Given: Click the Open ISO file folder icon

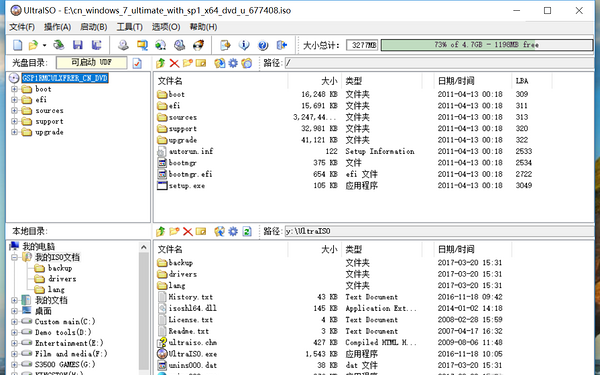Looking at the screenshot, I should 33,45.
